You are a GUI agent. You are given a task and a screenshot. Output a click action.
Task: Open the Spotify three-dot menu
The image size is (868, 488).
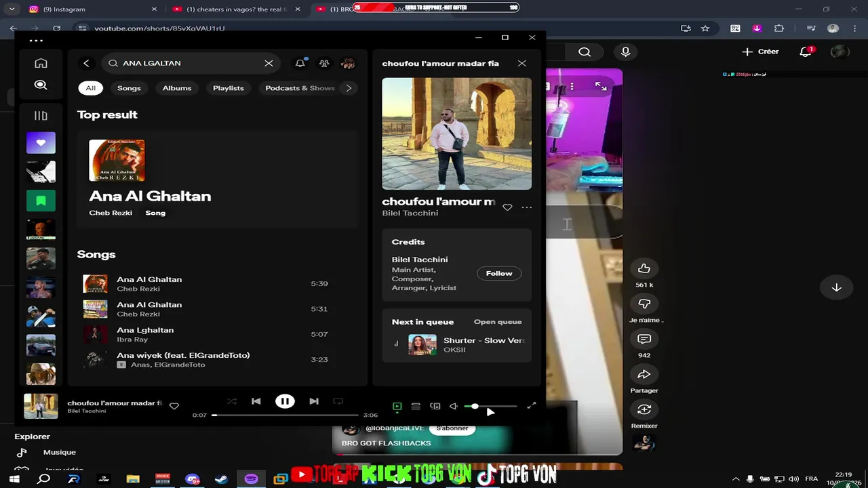(36, 41)
